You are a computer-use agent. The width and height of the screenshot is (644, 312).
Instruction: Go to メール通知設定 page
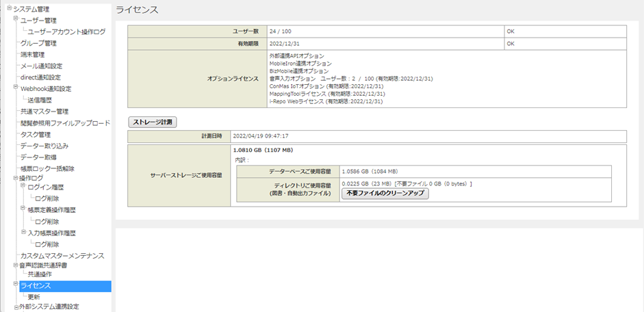tap(41, 66)
